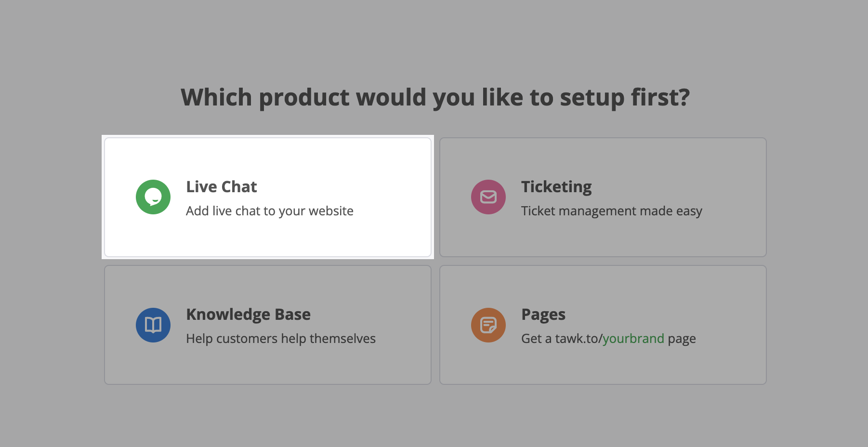
Task: Click the green Live Chat bubble icon
Action: 153,197
